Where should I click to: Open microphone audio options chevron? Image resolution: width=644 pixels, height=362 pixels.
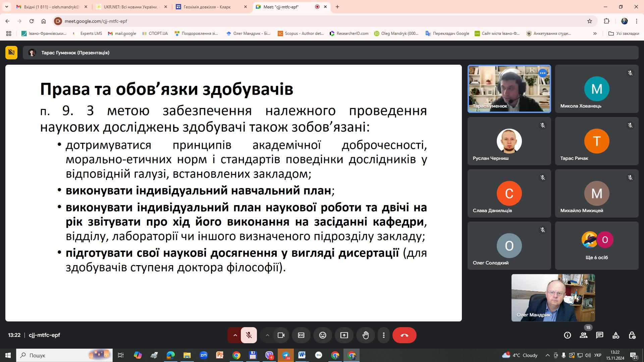(x=235, y=335)
